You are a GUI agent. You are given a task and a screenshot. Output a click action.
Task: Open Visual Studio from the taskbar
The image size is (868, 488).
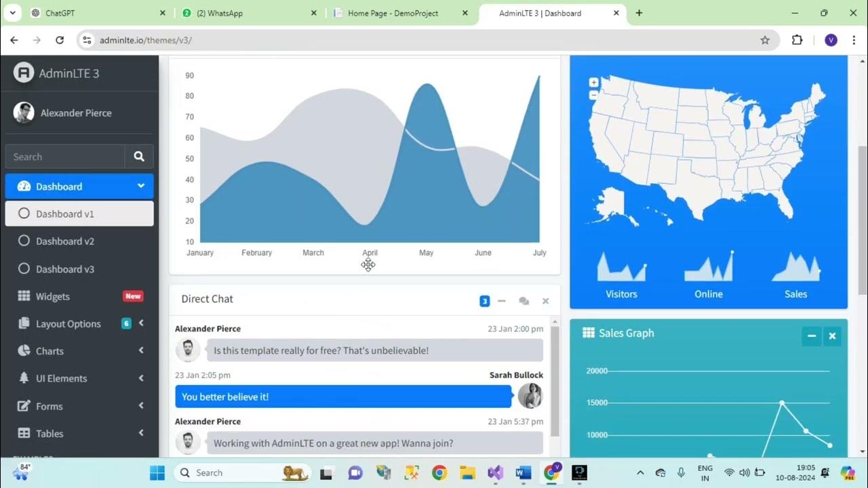point(495,472)
